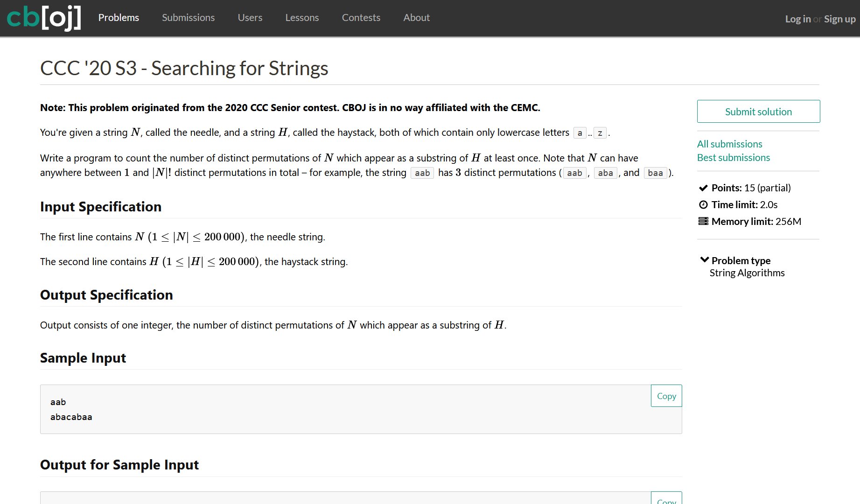This screenshot has height=504, width=860.
Task: Click the 'baa' inline code example
Action: 656,173
